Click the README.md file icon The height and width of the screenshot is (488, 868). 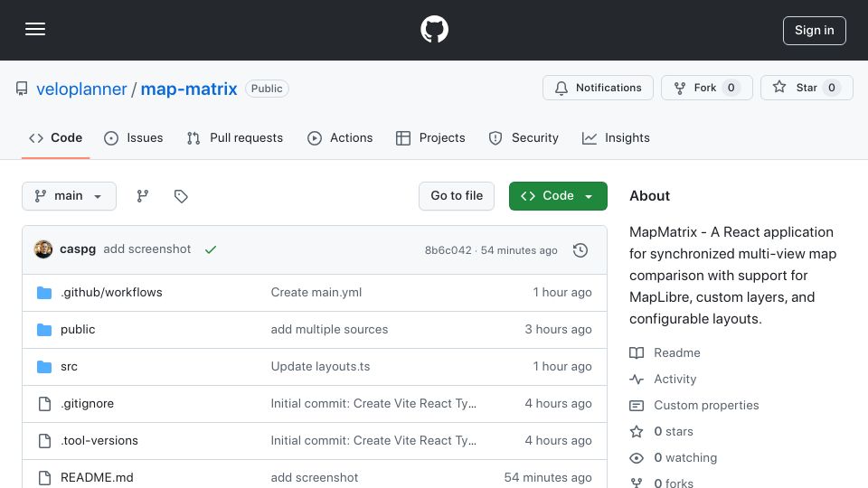tap(44, 478)
